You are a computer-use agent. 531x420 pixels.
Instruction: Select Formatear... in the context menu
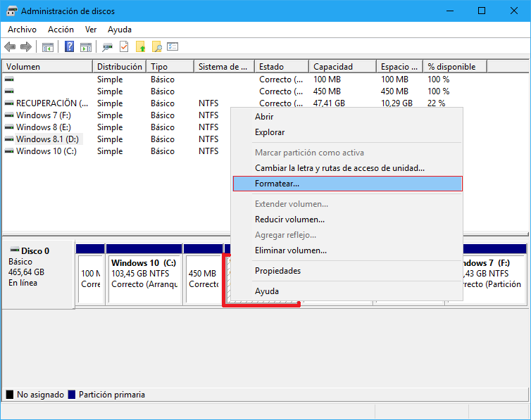(347, 184)
